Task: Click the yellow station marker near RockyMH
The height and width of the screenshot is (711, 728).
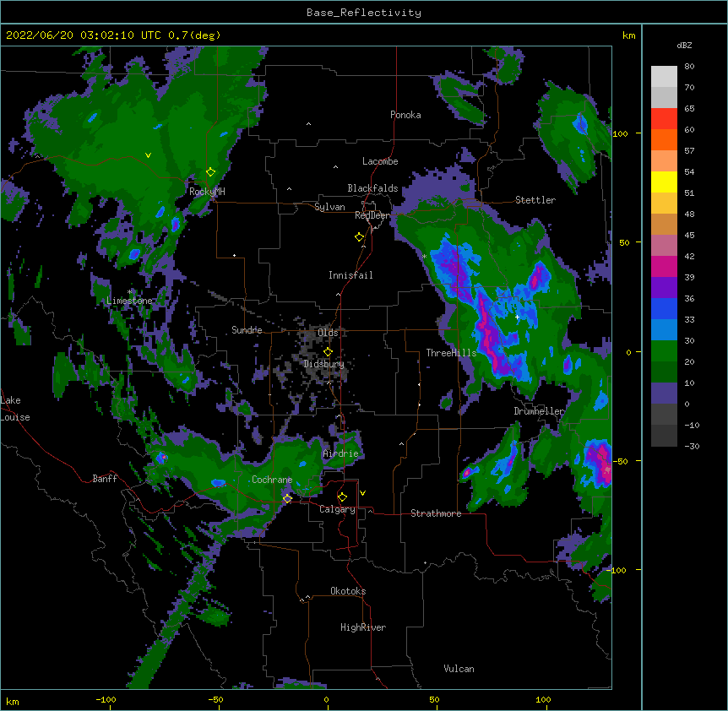Action: 211,172
